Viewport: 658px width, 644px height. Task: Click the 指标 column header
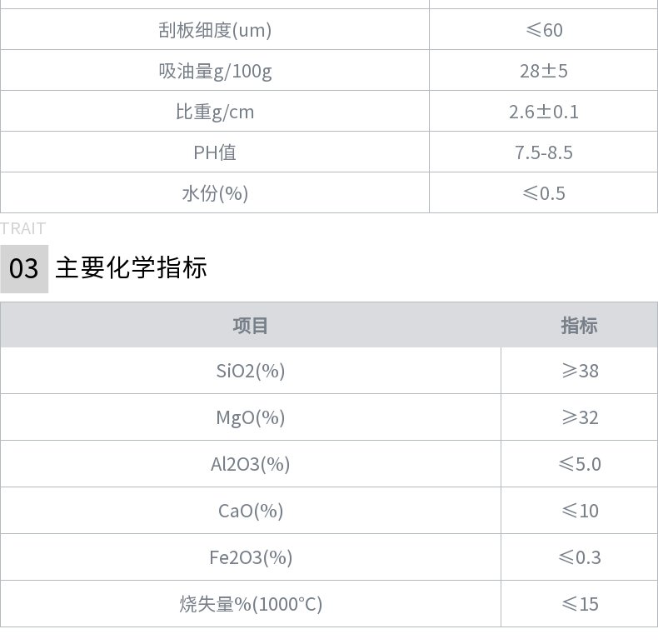coord(579,326)
